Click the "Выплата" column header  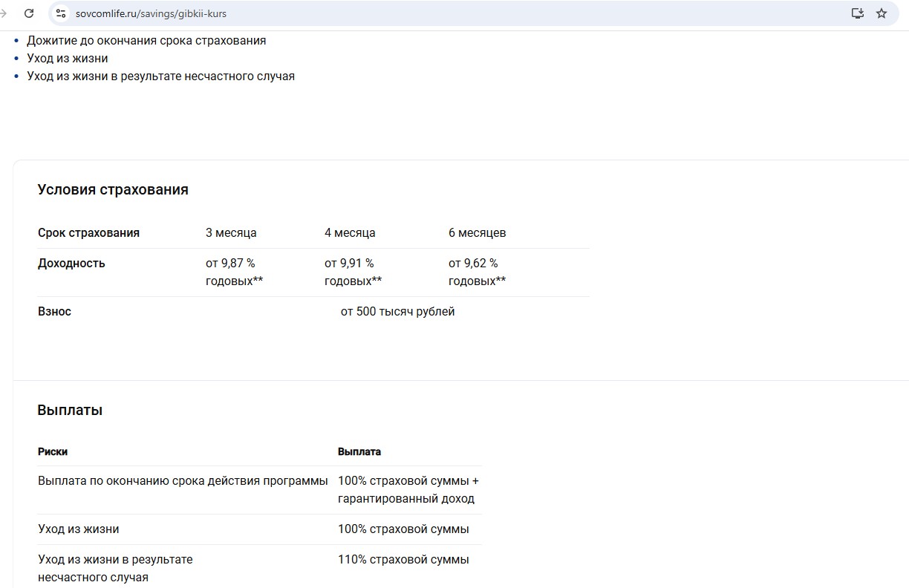click(x=359, y=451)
